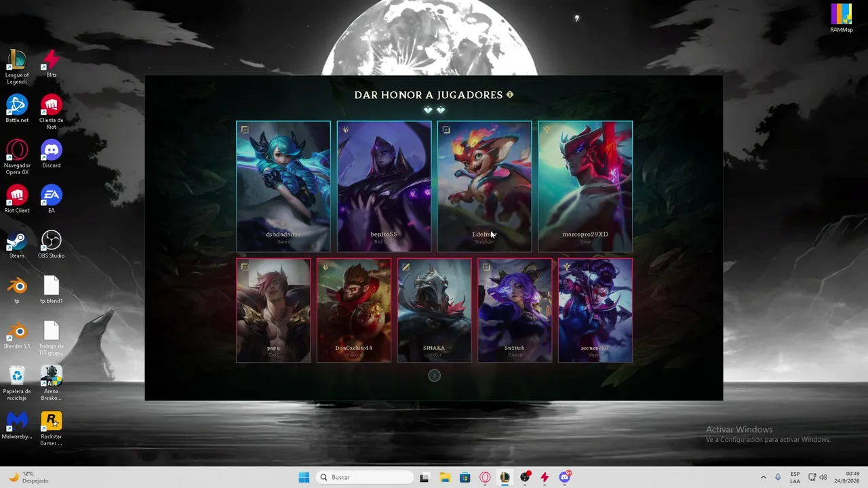Screen dimensions: 868x488
Task: Open the weather widget showing 12°C
Action: click(27, 477)
